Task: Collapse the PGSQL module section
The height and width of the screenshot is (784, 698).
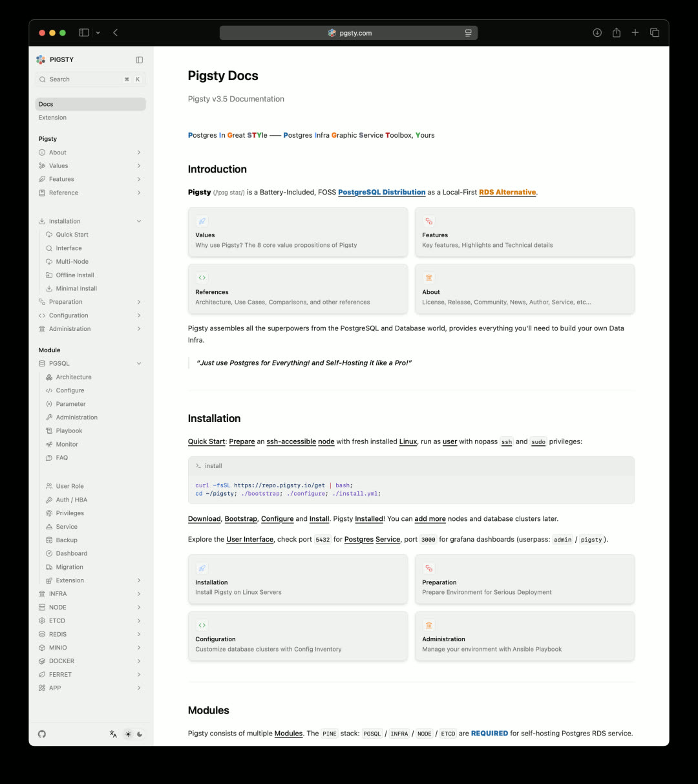Action: coord(139,364)
